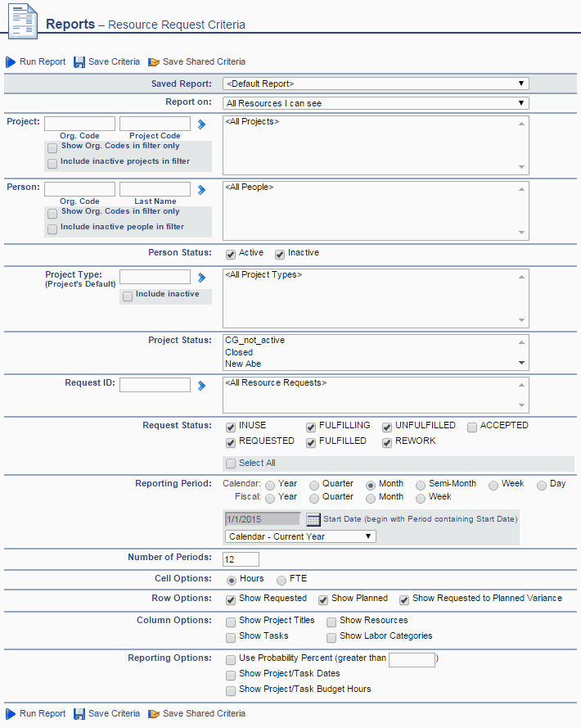581x728 pixels.
Task: Select Closed in Project Status list
Action: [x=239, y=352]
